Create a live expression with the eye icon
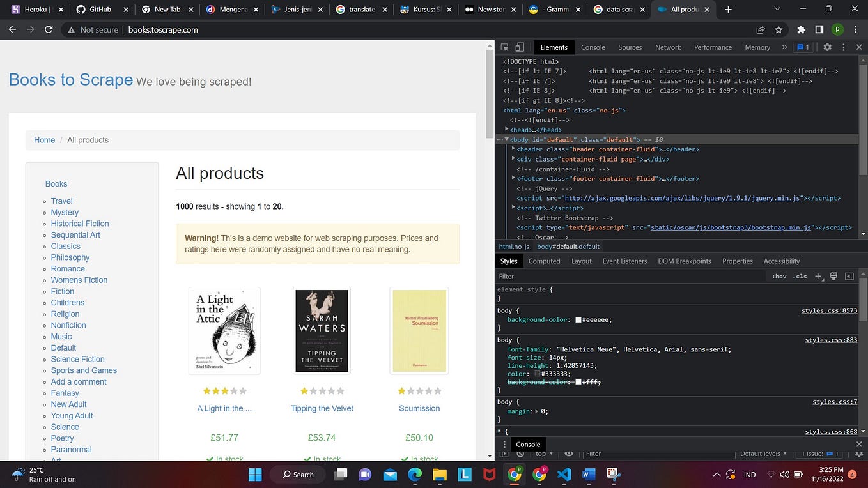Image resolution: width=868 pixels, height=488 pixels. (569, 454)
